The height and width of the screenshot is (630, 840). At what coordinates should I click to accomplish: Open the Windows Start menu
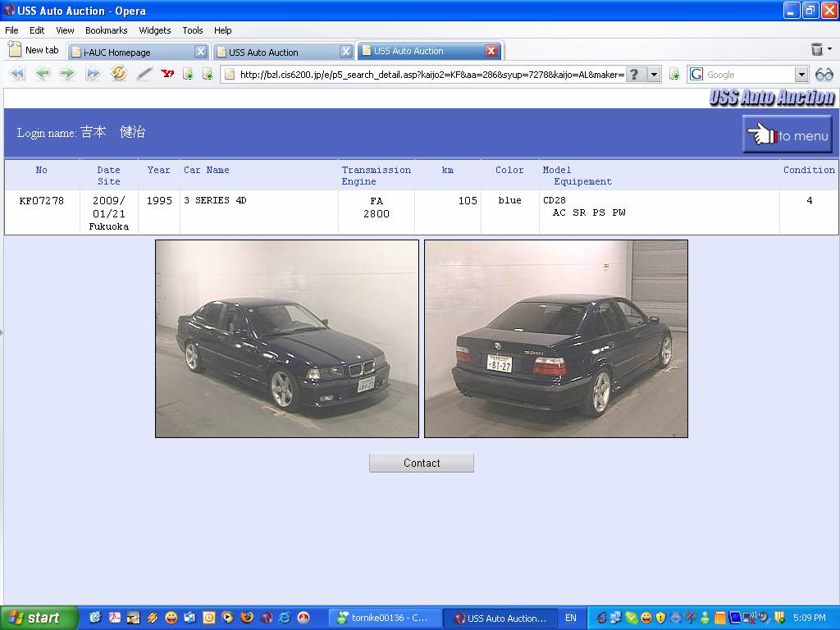pyautogui.click(x=39, y=618)
